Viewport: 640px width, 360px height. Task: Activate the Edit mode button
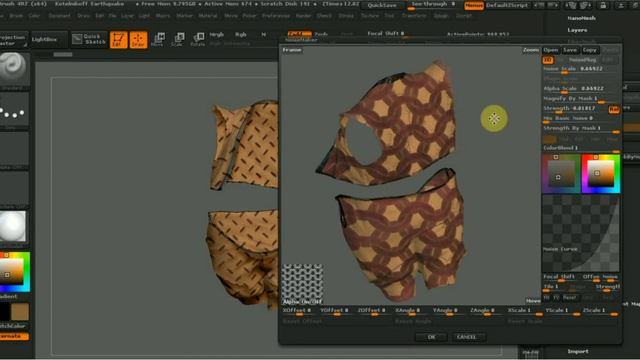[x=118, y=40]
